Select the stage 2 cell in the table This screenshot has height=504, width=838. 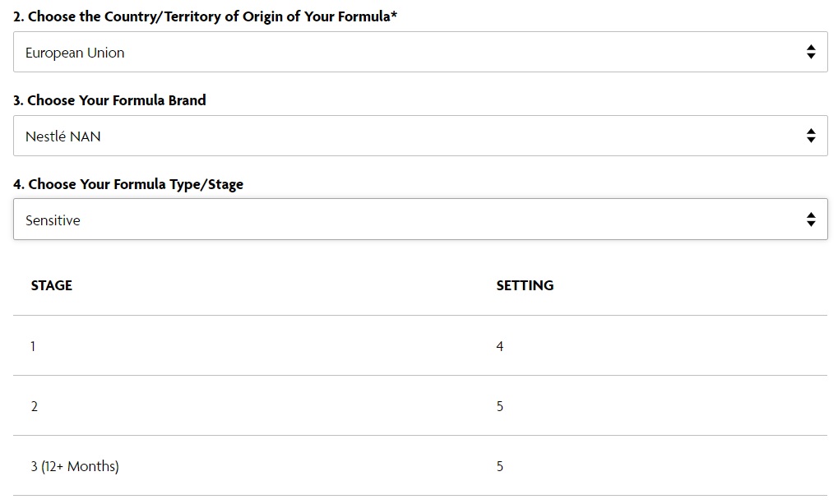point(35,406)
